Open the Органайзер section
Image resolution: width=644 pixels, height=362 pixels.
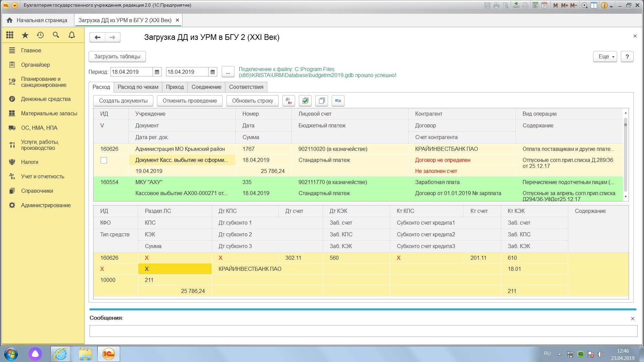tap(43, 65)
